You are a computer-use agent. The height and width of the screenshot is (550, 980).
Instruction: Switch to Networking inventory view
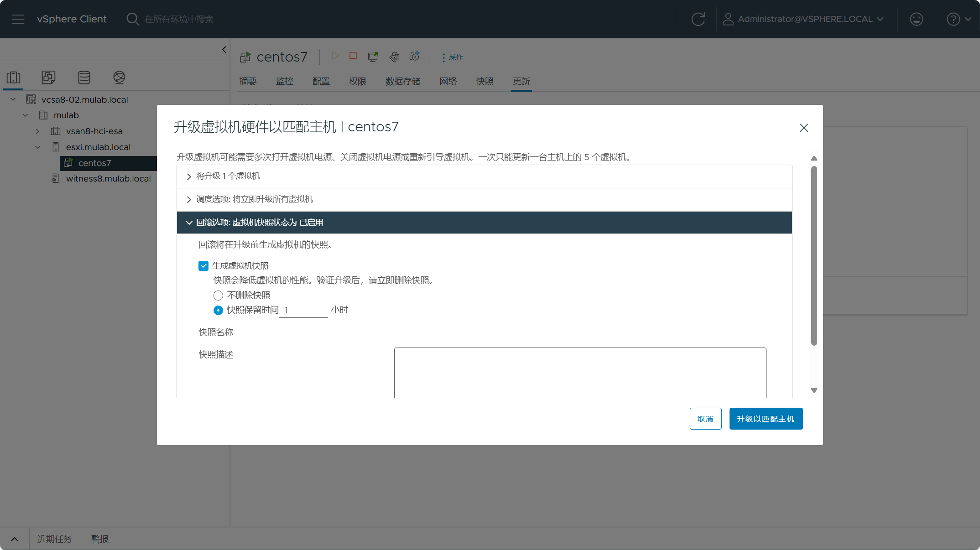pyautogui.click(x=119, y=78)
